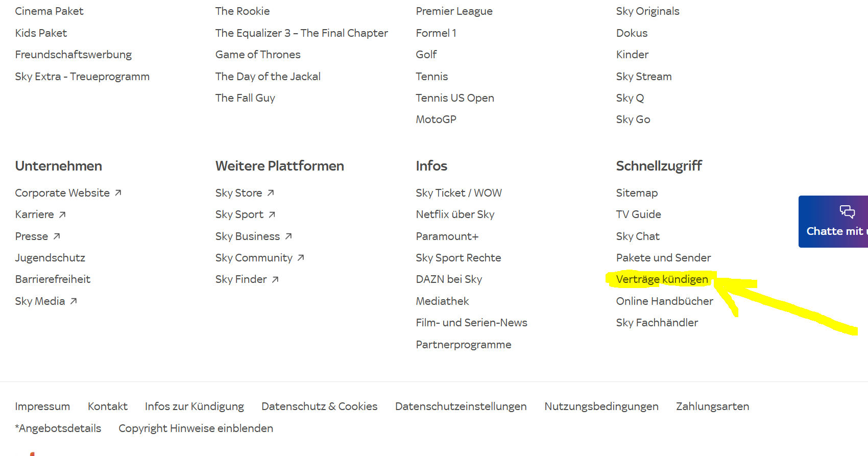Open the Infos zur Kündigung link

click(x=194, y=406)
